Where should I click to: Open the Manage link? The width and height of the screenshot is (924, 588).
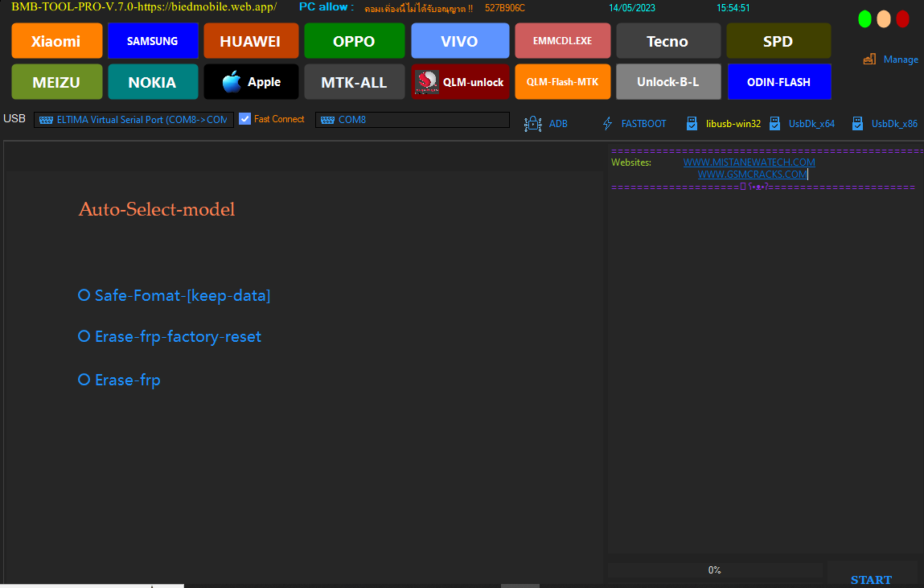click(901, 60)
